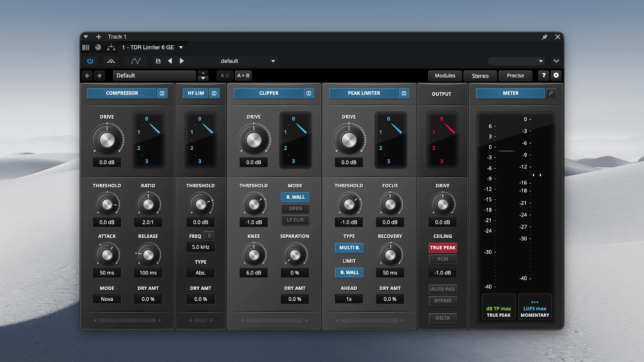Viewport: 644px width, 362px height.
Task: Toggle the PEAK LIMITER module
Action: 364,93
